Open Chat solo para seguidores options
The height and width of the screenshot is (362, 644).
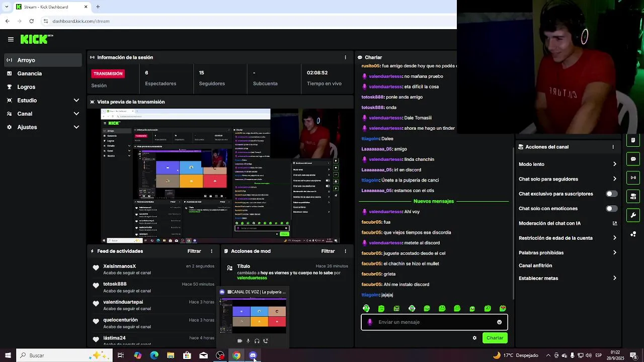(568, 179)
